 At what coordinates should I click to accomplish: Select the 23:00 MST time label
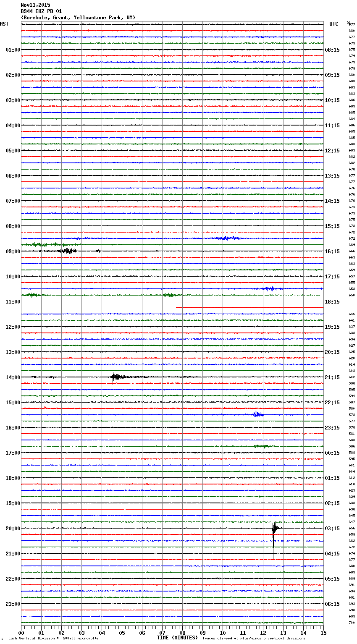click(x=13, y=604)
